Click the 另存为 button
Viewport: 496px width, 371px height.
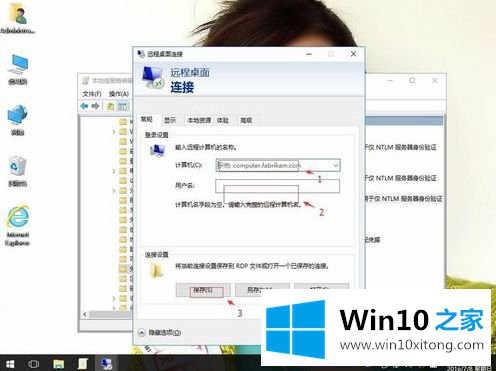[x=262, y=289]
